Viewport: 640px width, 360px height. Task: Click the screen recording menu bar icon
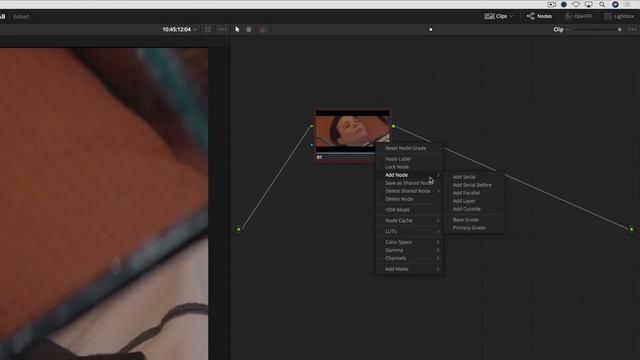point(551,4)
